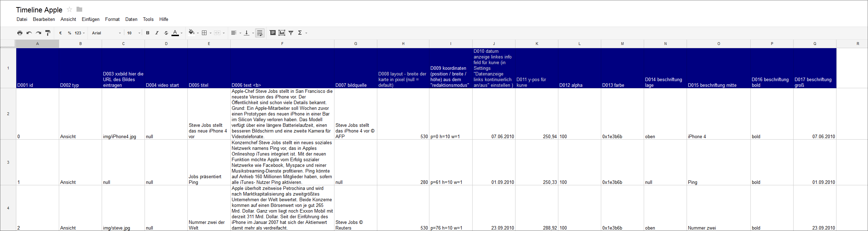
Task: Open the merge cells dropdown arrow
Action: tap(224, 33)
